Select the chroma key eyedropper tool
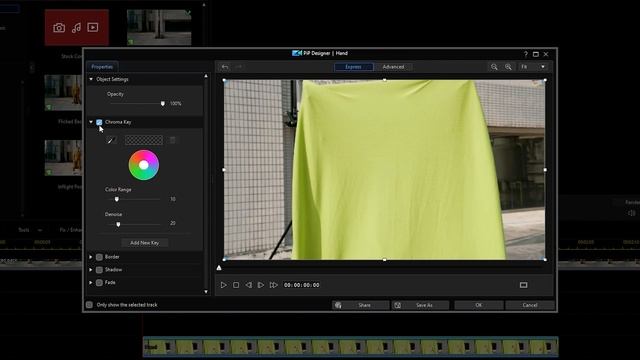640x360 pixels. point(110,140)
